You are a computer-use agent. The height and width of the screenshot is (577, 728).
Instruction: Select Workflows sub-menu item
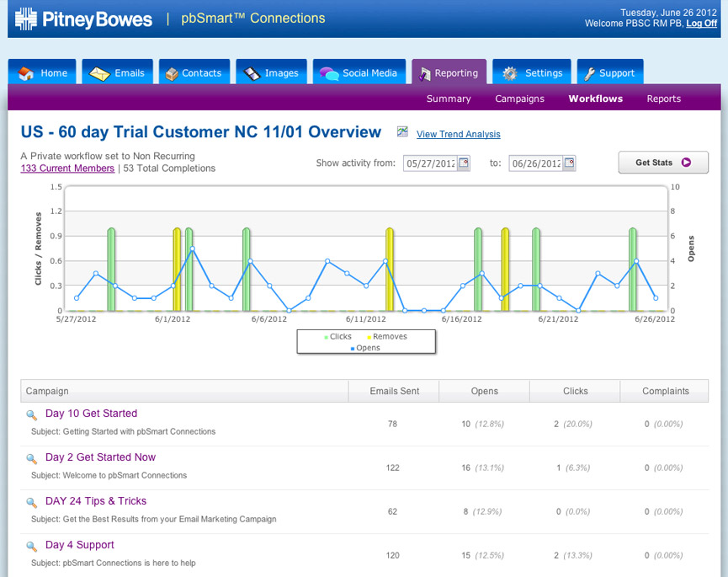[x=596, y=99]
